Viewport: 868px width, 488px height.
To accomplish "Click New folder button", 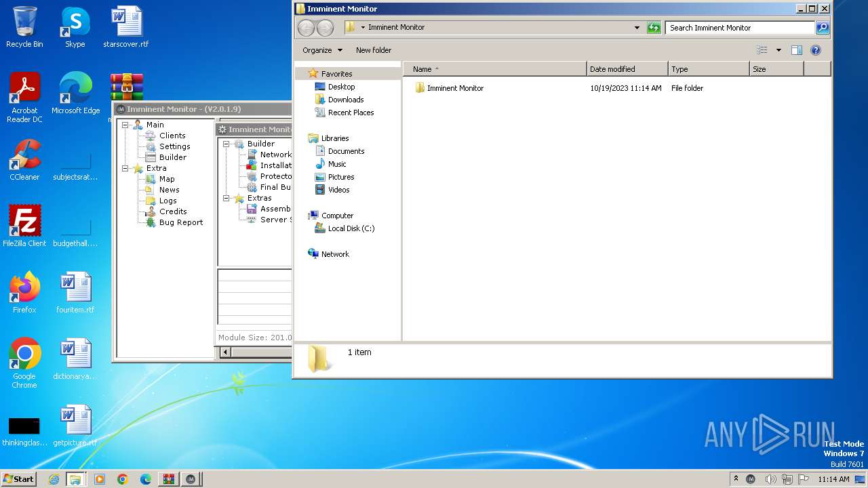I will (374, 50).
